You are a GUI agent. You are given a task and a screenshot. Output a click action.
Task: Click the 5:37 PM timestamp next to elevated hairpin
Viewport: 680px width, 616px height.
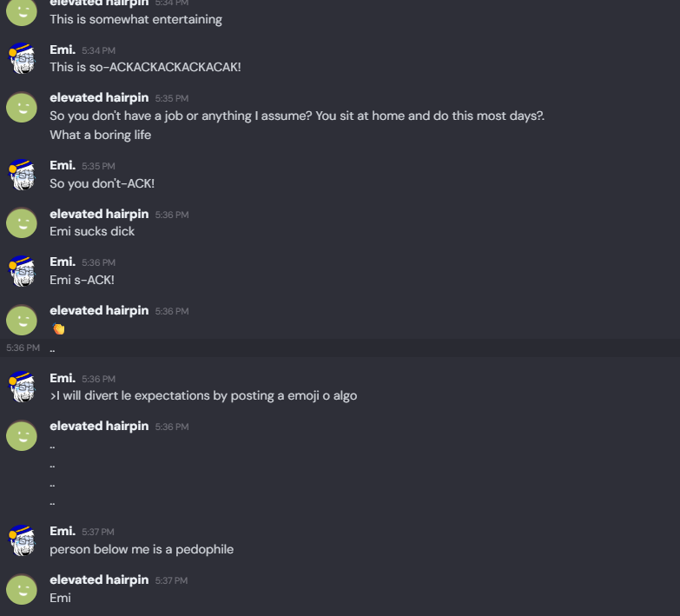(x=172, y=580)
